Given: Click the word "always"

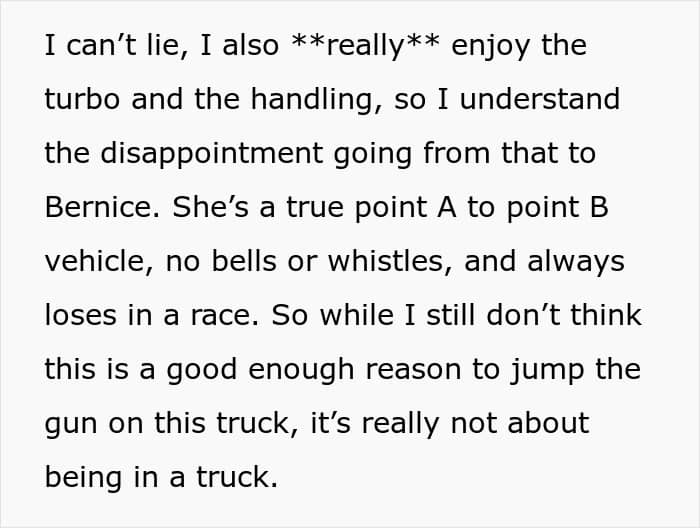Looking at the screenshot, I should [x=575, y=263].
